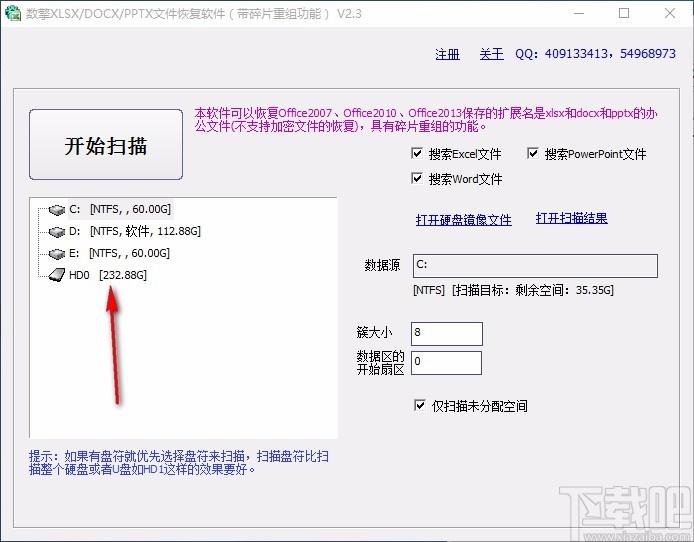The height and width of the screenshot is (542, 694).
Task: Open the 注册 register link
Action: tap(447, 54)
